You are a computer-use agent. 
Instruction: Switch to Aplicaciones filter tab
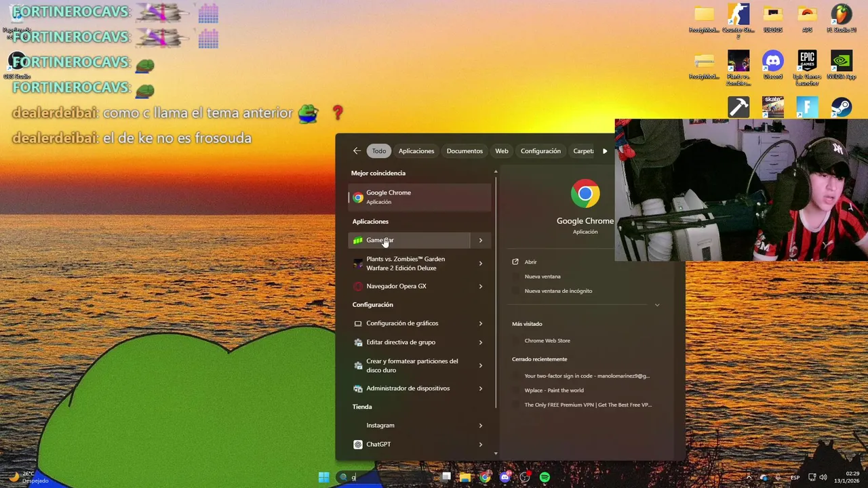[416, 151]
